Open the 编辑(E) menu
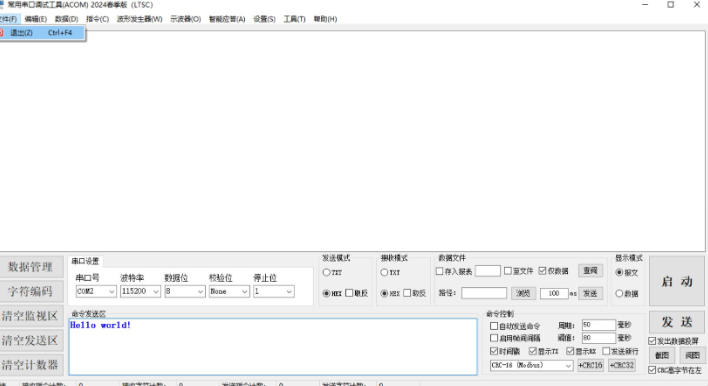 (36, 19)
